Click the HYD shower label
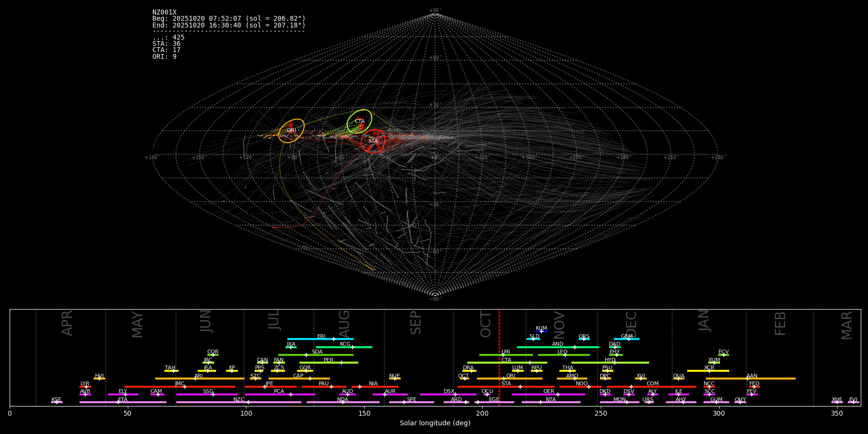Screen dimensions: 868x434 (610, 360)
